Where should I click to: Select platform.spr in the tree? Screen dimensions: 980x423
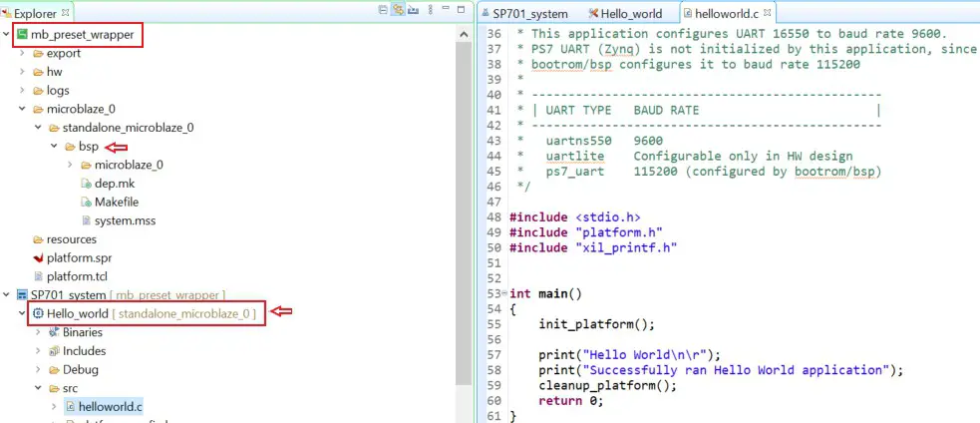click(x=80, y=257)
